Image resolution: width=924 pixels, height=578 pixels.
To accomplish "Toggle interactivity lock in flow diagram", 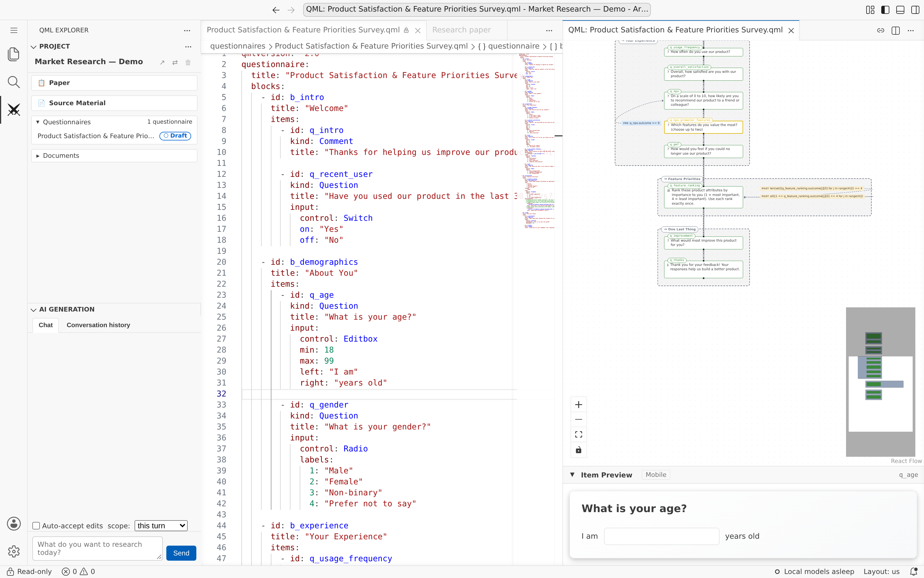I will (578, 450).
